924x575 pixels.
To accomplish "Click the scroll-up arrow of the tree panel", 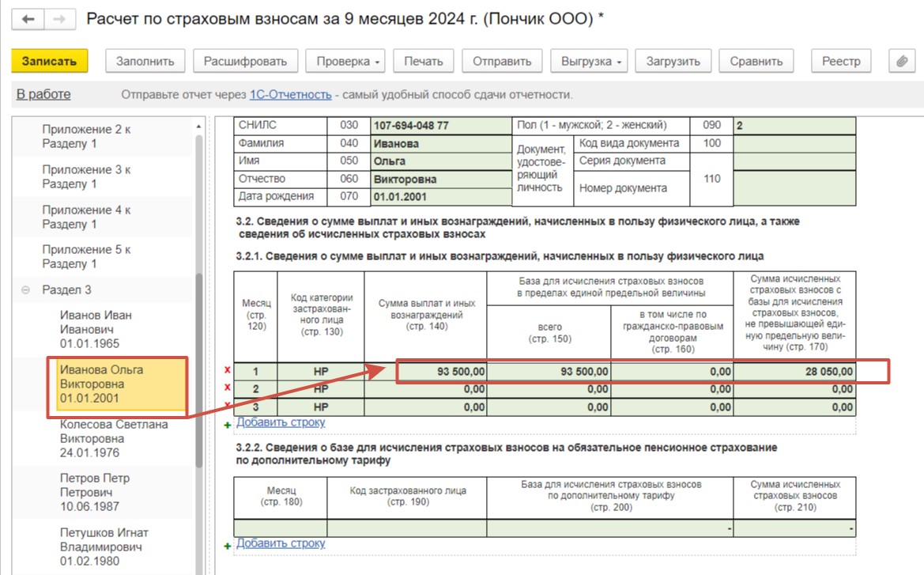I will [x=198, y=127].
